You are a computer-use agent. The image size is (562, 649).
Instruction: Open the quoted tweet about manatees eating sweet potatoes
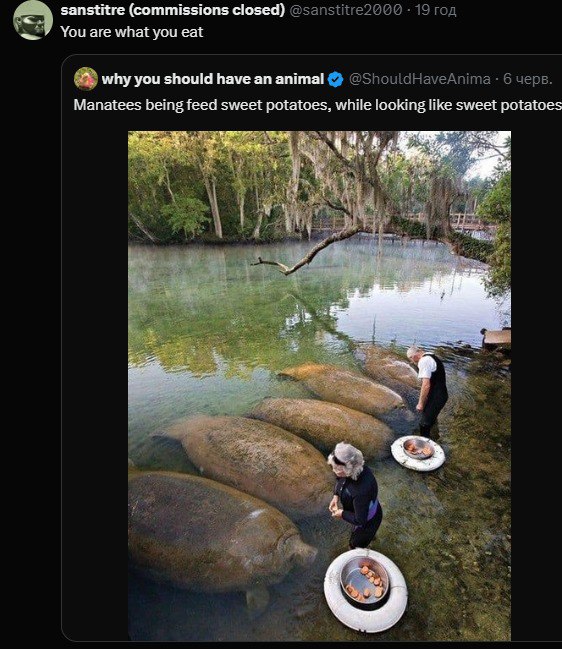(317, 105)
